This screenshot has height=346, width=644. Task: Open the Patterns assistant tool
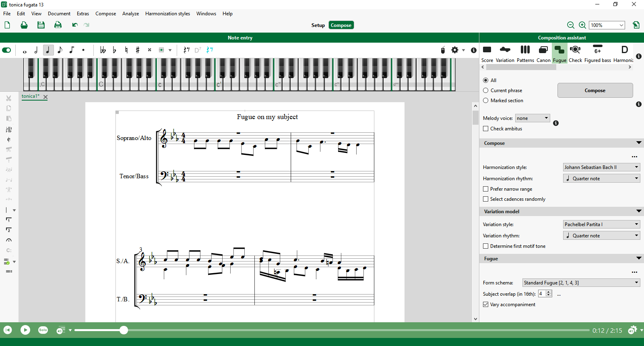click(525, 54)
